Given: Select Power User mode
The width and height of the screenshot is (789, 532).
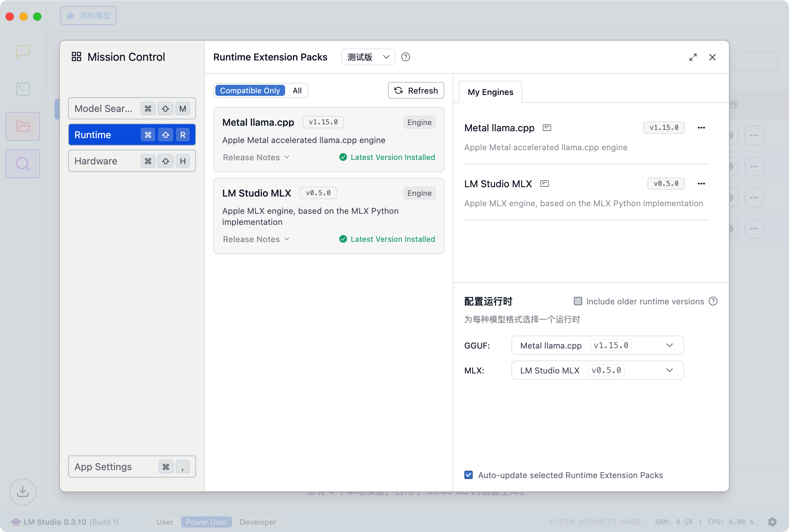Looking at the screenshot, I should pyautogui.click(x=206, y=522).
